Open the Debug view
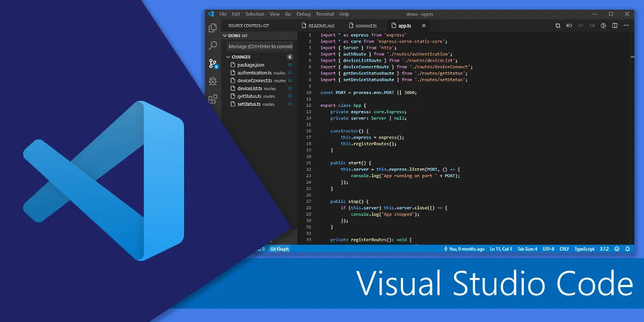 [213, 80]
